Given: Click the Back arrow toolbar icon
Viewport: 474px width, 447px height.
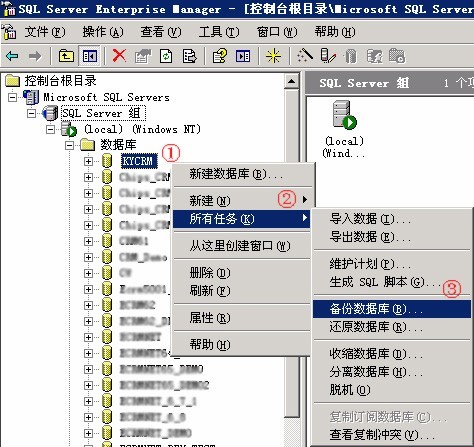Looking at the screenshot, I should coord(12,56).
